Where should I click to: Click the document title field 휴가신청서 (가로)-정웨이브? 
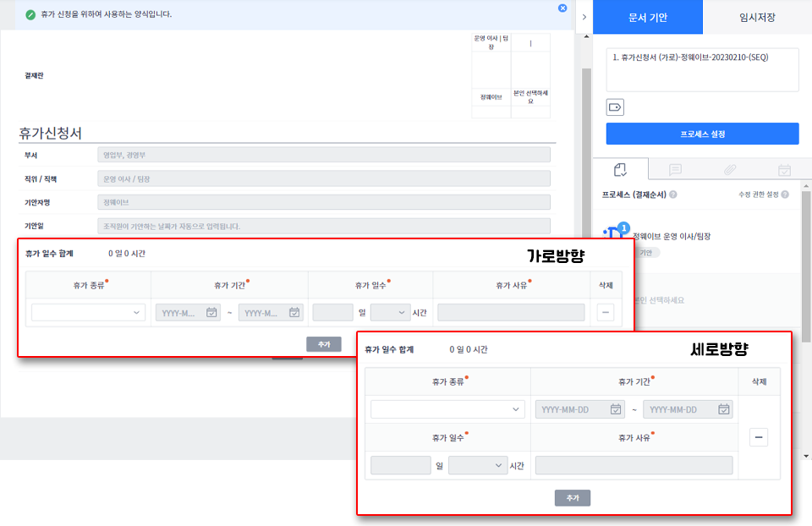point(702,70)
